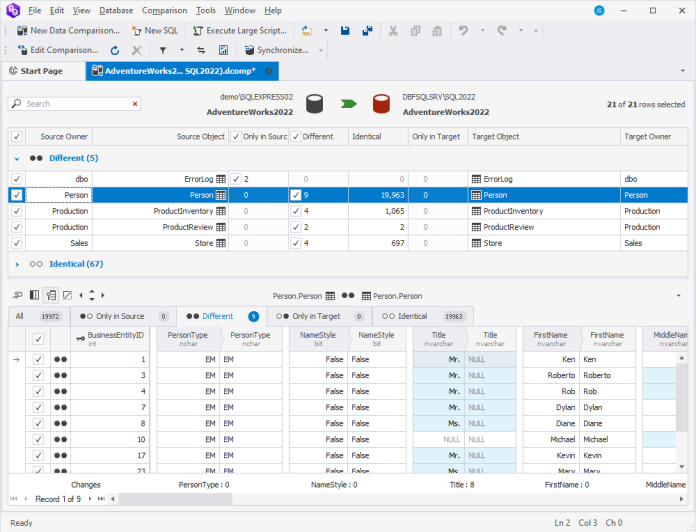
Task: Open the Synchronize button dropdown arrow
Action: (x=321, y=50)
